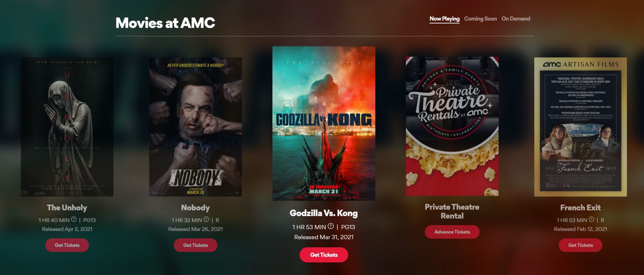
Task: Open the Godzilla Vs. Kong title link
Action: 324,213
